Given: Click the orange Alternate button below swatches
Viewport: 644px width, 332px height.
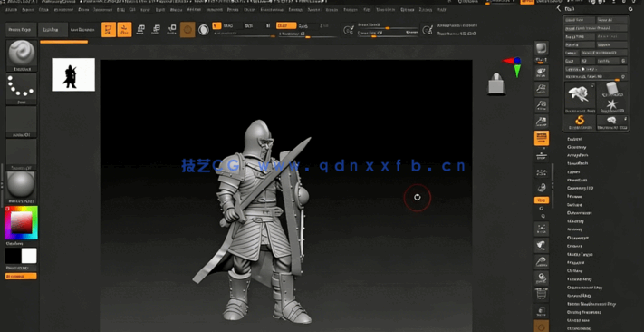Looking at the screenshot, I should 21,276.
